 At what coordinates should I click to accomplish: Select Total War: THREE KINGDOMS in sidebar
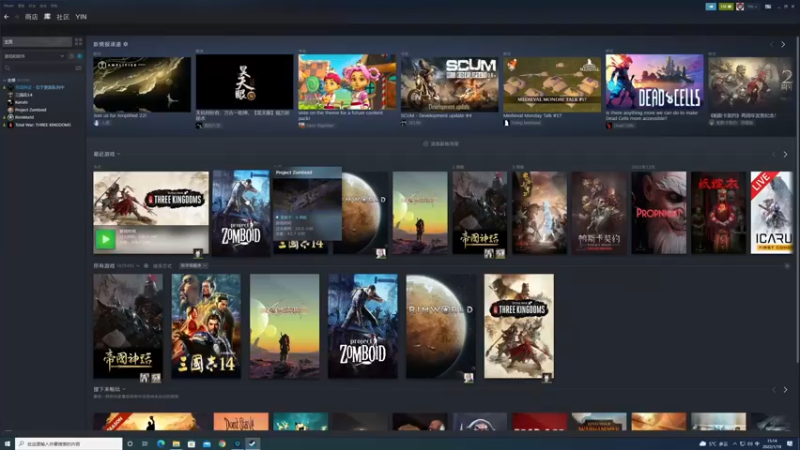coord(43,124)
